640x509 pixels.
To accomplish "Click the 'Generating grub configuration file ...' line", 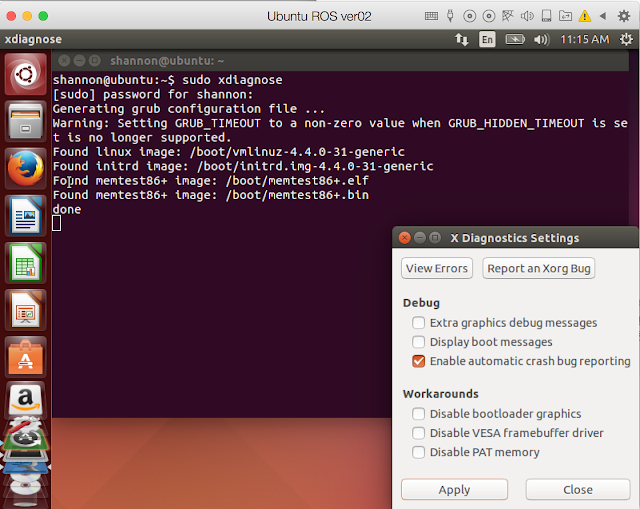I will coord(189,109).
